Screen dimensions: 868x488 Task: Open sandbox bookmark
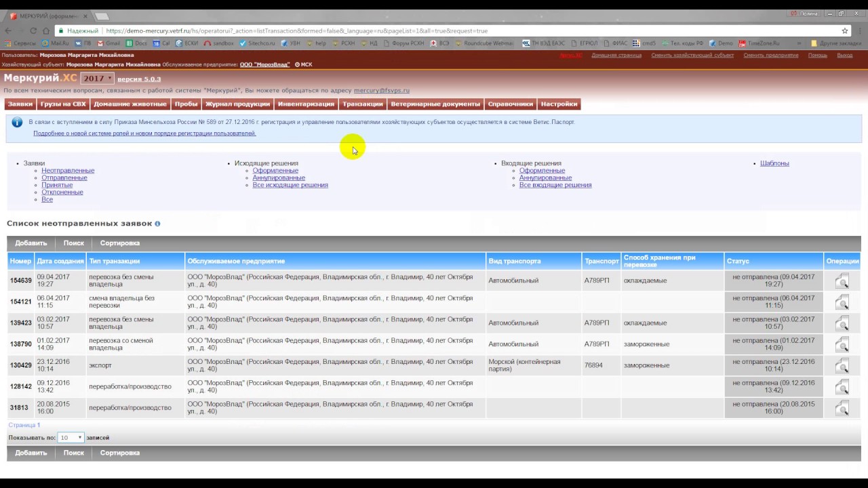point(218,43)
